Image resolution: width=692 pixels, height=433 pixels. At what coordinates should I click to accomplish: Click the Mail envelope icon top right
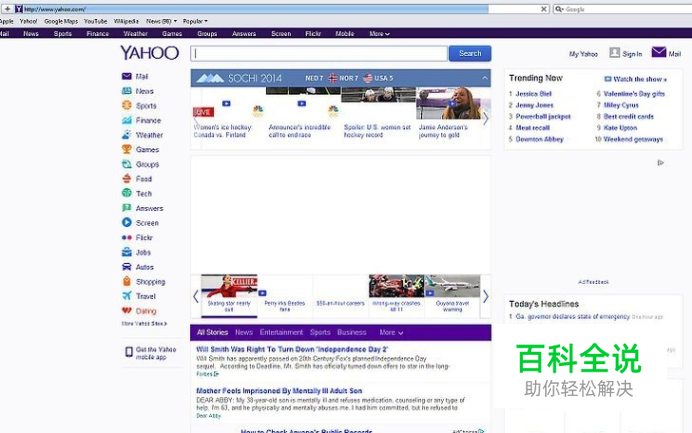[x=659, y=52]
